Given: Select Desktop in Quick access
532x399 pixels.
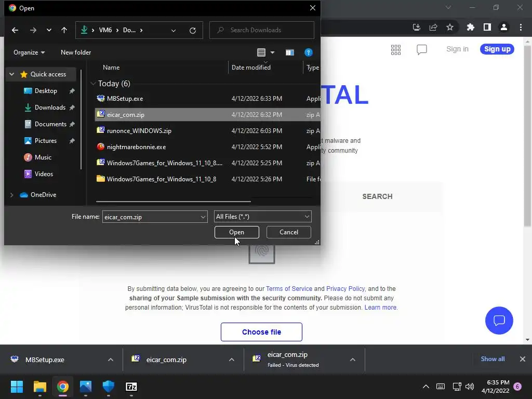Looking at the screenshot, I should tap(46, 91).
